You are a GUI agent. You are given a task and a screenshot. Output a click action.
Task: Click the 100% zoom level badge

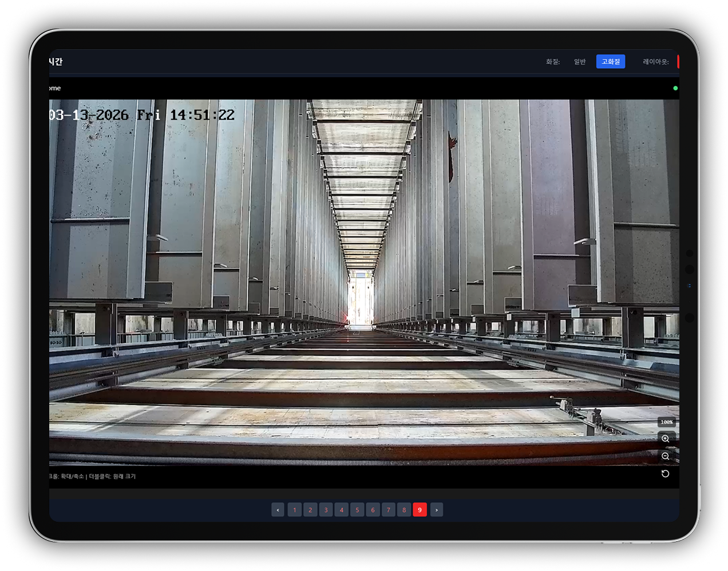(666, 422)
